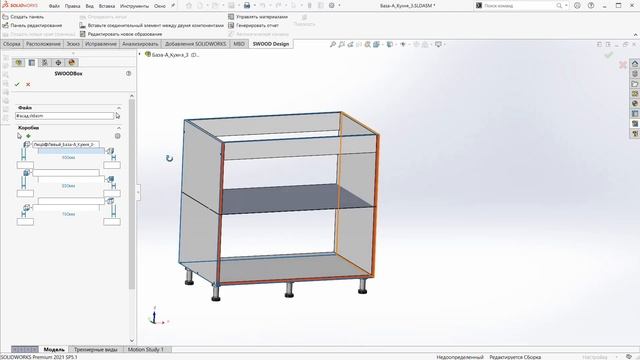Click the options gear icon in title bar
This screenshot has width=640, height=360.
331,6
